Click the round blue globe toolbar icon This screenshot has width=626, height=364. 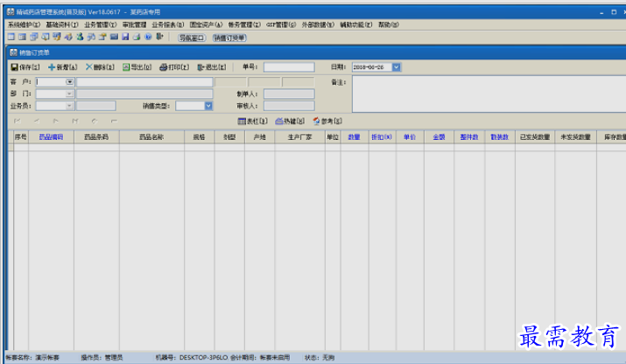click(x=148, y=37)
